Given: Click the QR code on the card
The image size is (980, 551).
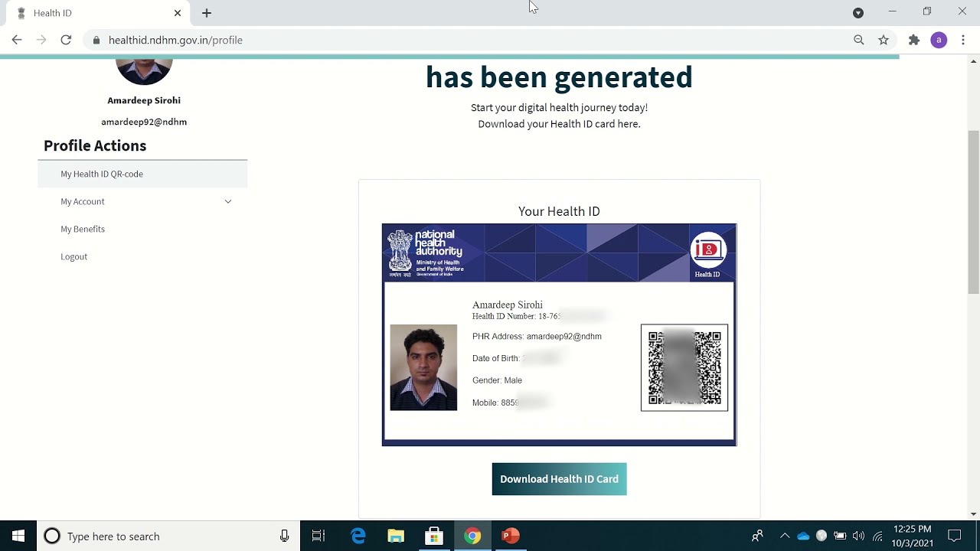Looking at the screenshot, I should point(684,367).
